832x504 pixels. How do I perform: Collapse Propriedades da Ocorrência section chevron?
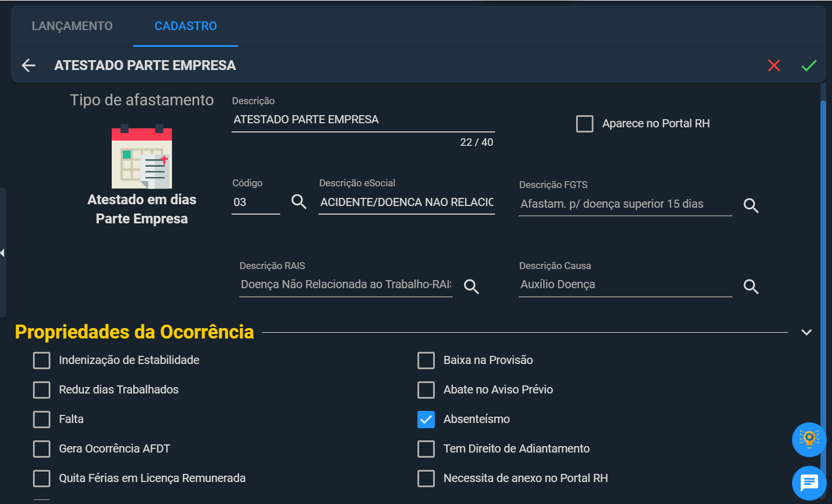pyautogui.click(x=807, y=332)
